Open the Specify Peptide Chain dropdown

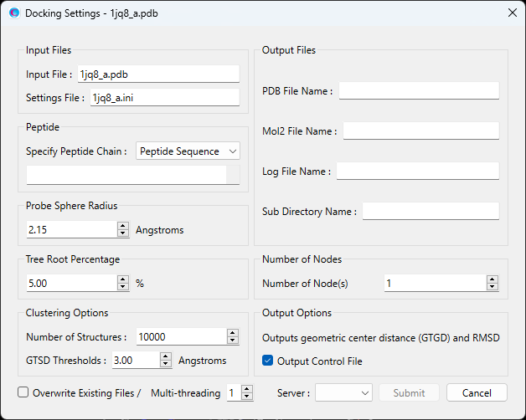(188, 151)
